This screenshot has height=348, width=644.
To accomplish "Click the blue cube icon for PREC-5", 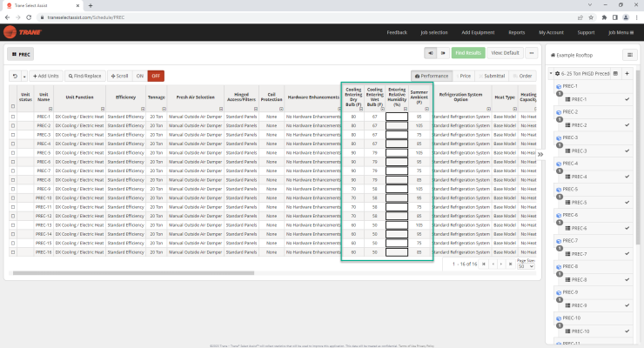I will [x=559, y=190].
